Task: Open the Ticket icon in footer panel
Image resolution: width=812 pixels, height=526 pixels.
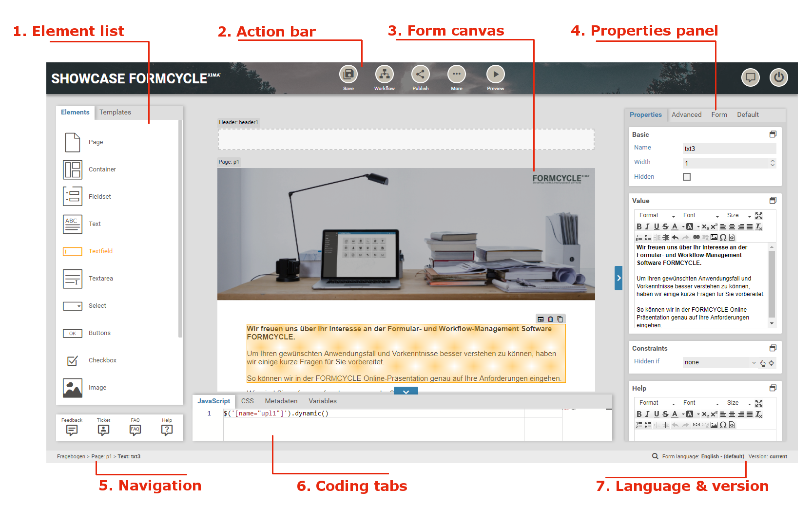Action: pos(103,430)
